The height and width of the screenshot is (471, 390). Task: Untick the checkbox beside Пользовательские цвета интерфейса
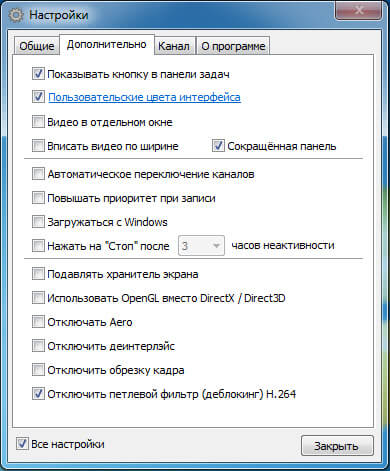pos(38,97)
